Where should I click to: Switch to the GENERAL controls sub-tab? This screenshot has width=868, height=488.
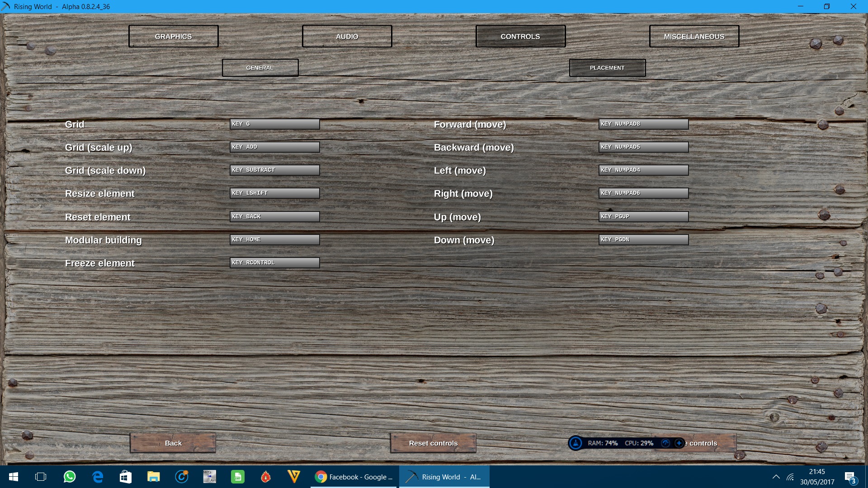pos(260,68)
